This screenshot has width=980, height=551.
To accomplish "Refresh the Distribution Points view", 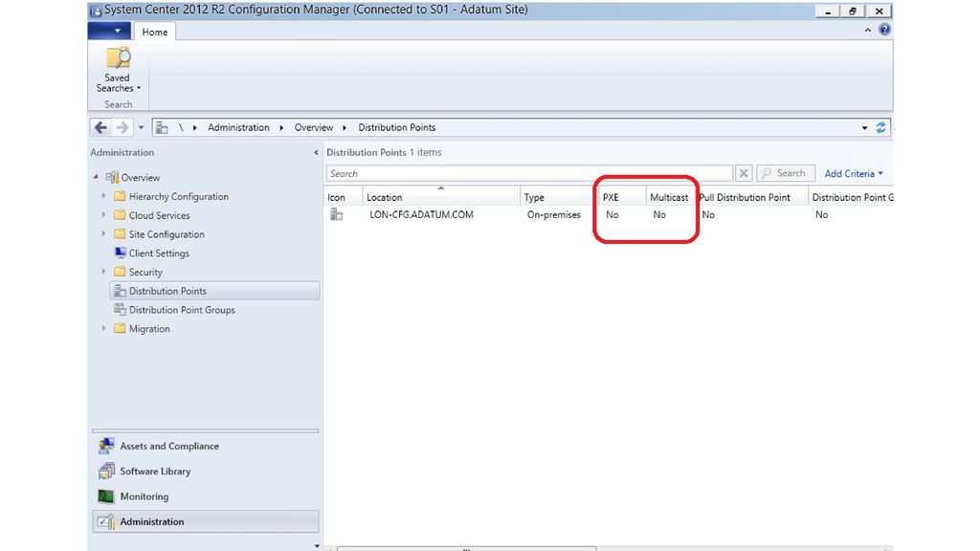I will [x=880, y=127].
